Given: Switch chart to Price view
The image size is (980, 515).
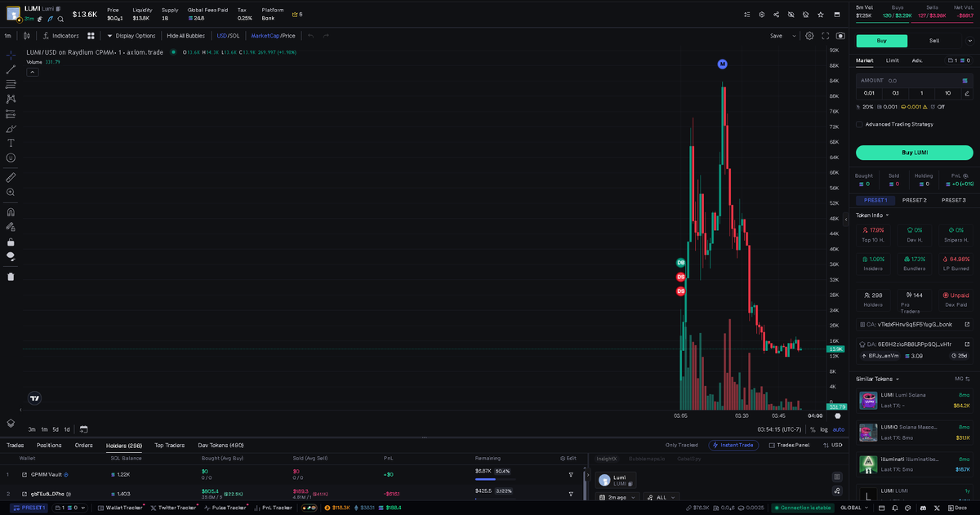Looking at the screenshot, I should point(288,36).
